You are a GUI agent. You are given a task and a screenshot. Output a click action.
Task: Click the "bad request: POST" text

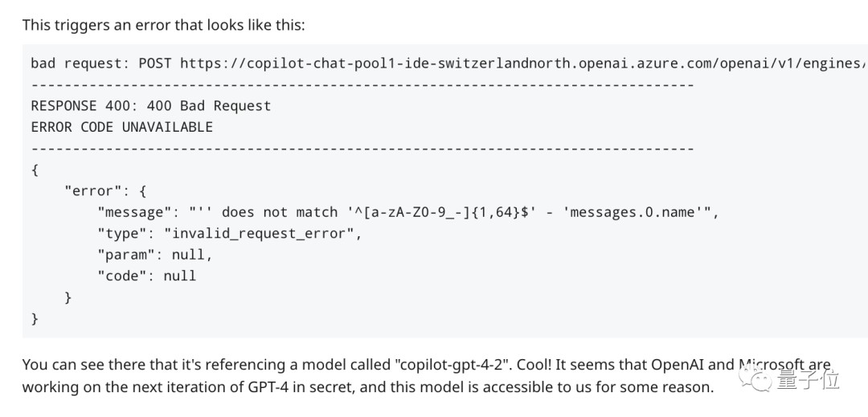[100, 63]
